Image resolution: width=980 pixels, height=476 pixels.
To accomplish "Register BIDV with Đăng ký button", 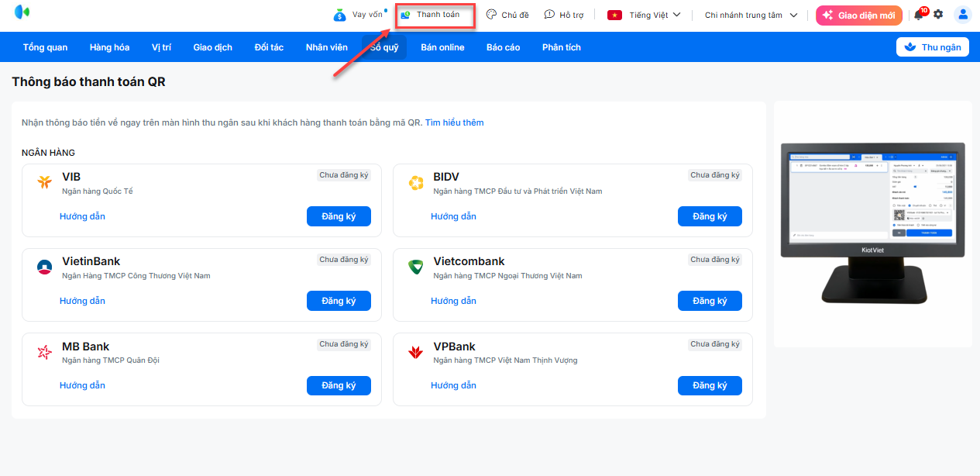I will pos(710,216).
